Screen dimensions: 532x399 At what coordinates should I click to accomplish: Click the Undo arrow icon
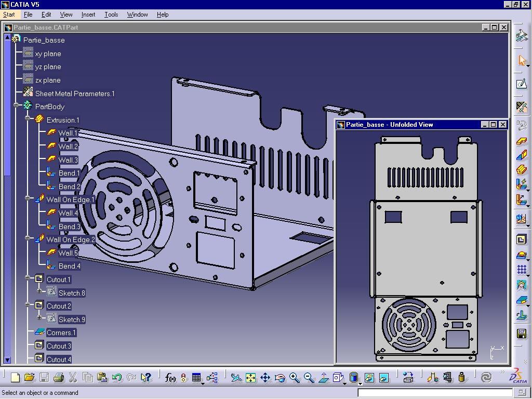[x=116, y=378]
